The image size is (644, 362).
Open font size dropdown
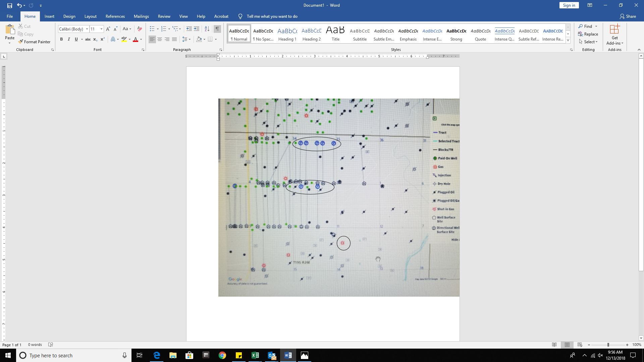click(x=101, y=29)
